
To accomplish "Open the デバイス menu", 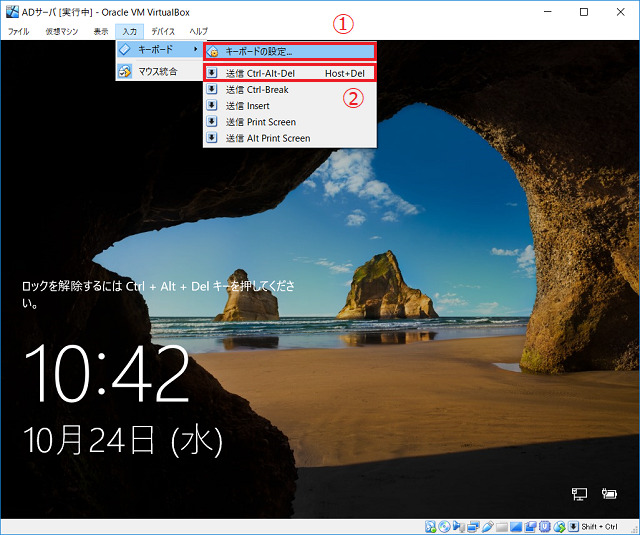I will pos(163,31).
